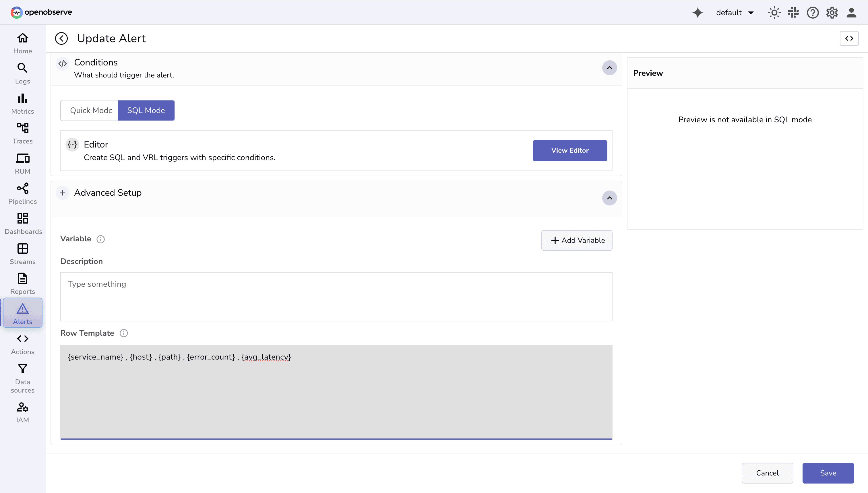
Task: Go back using the arrow beside Update Alert
Action: coord(61,38)
